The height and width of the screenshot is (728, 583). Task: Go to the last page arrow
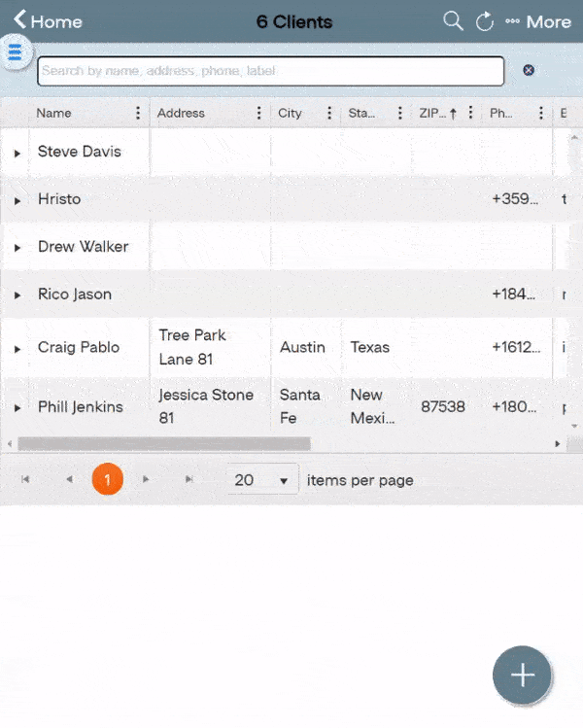[x=189, y=479]
